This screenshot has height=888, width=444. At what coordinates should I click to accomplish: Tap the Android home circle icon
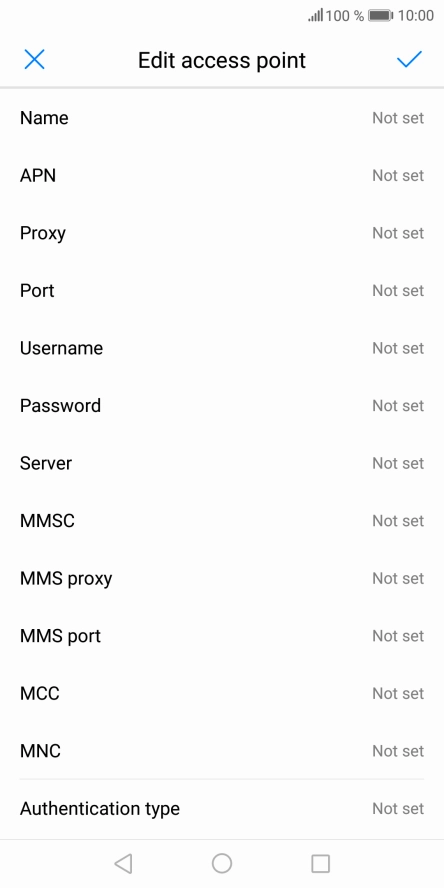222,864
